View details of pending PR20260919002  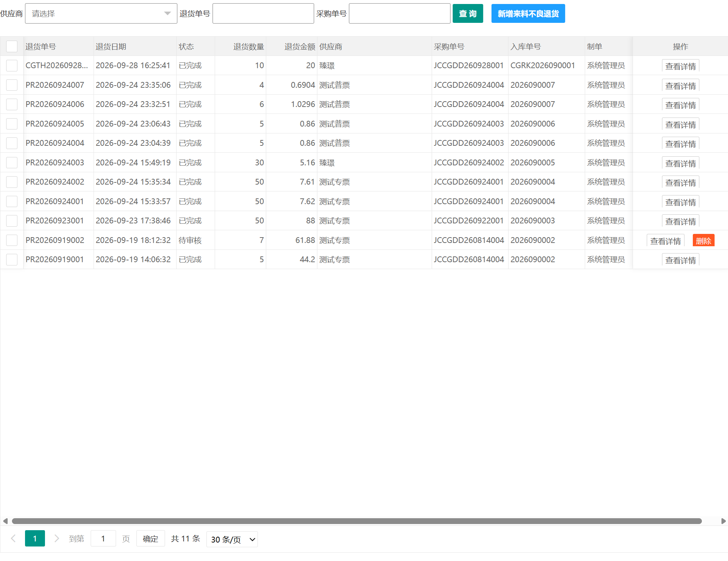click(x=665, y=241)
